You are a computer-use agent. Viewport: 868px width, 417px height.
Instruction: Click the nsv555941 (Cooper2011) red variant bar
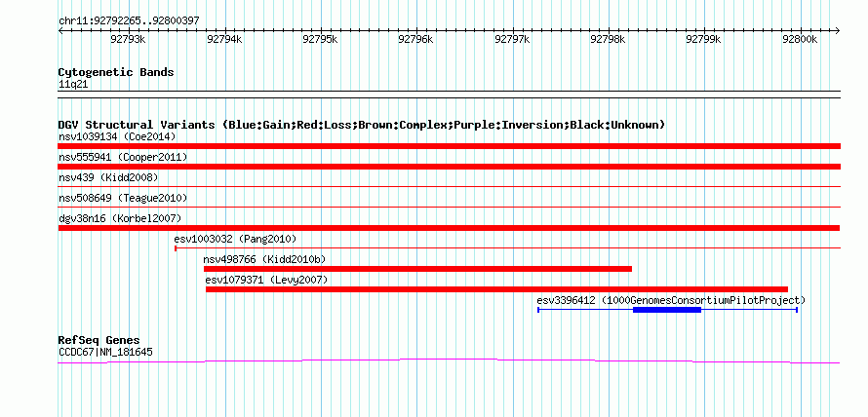pyautogui.click(x=449, y=167)
